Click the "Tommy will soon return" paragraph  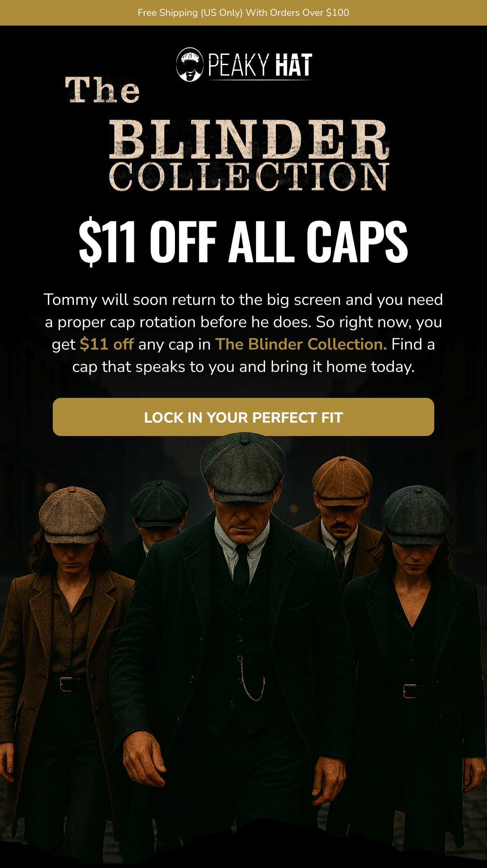pos(243,333)
